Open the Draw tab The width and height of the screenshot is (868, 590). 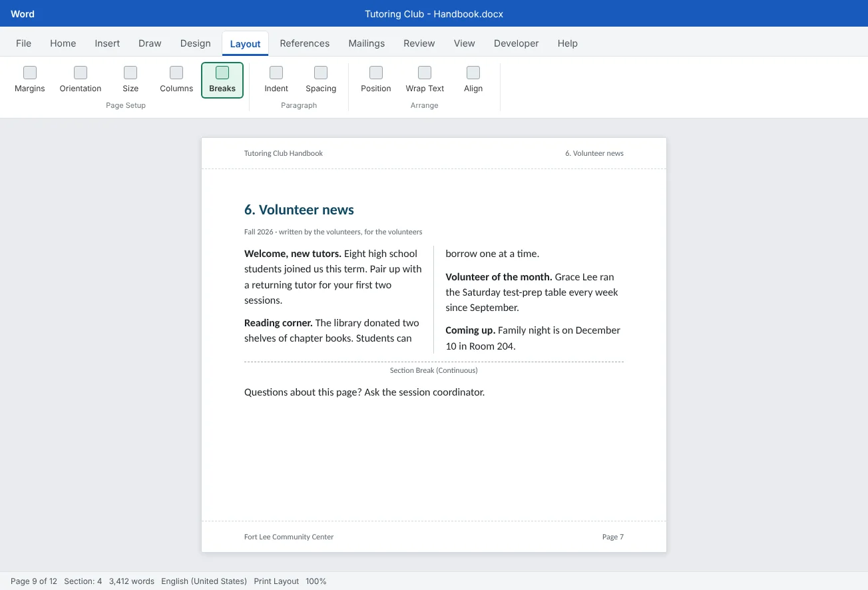tap(150, 43)
